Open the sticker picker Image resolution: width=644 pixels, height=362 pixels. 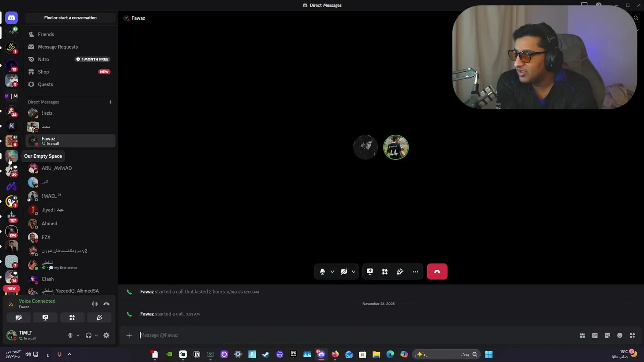pyautogui.click(x=607, y=335)
